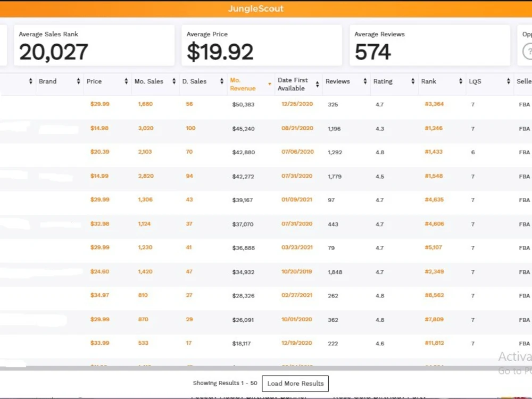Click revenue value $18,117
The width and height of the screenshot is (532, 399).
pyautogui.click(x=242, y=344)
